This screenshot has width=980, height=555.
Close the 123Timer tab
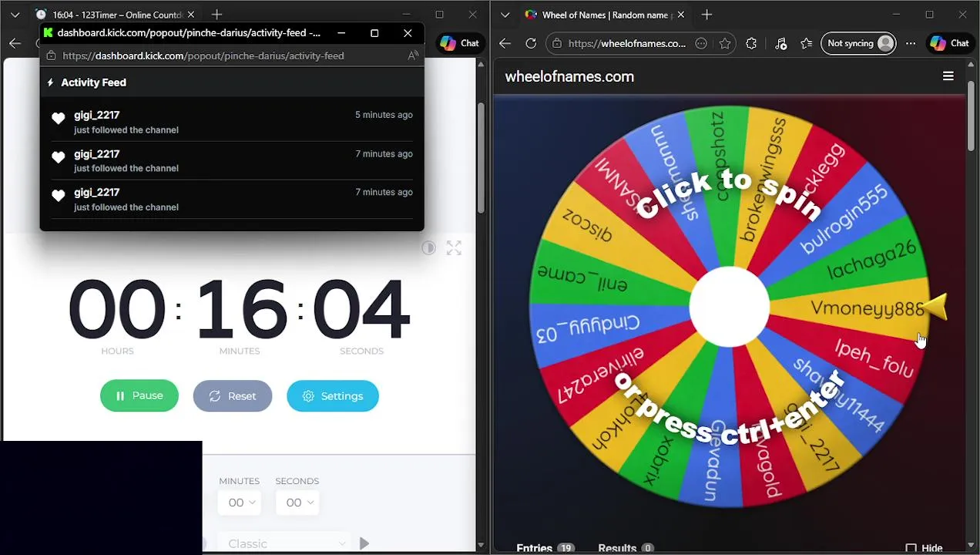(x=191, y=15)
